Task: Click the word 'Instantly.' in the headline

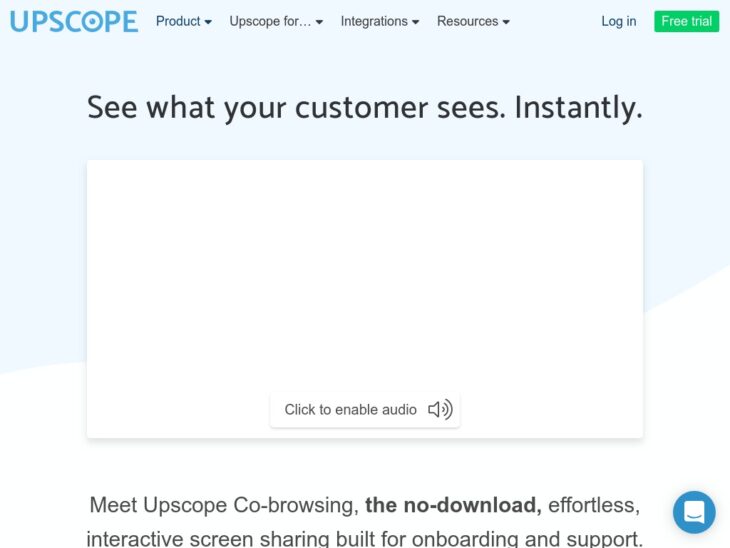Action: tap(578, 107)
